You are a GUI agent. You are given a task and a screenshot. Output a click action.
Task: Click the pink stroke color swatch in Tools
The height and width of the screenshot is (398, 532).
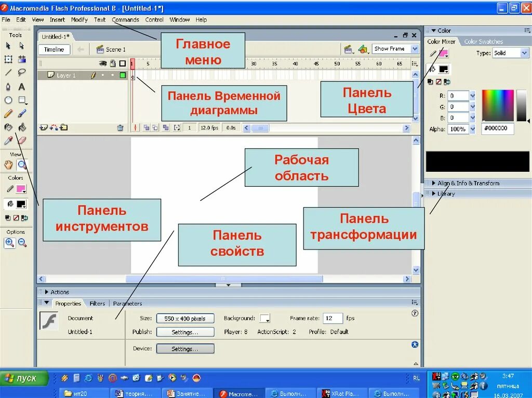pos(21,189)
